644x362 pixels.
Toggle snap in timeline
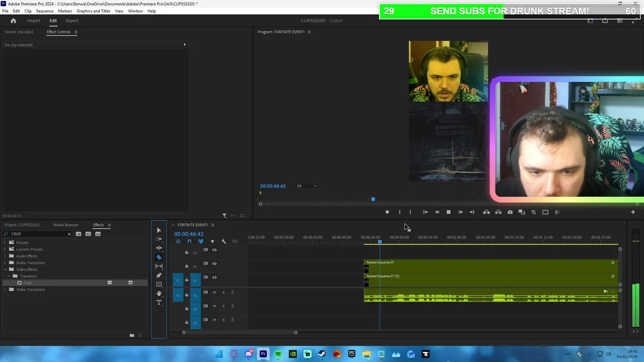click(189, 241)
